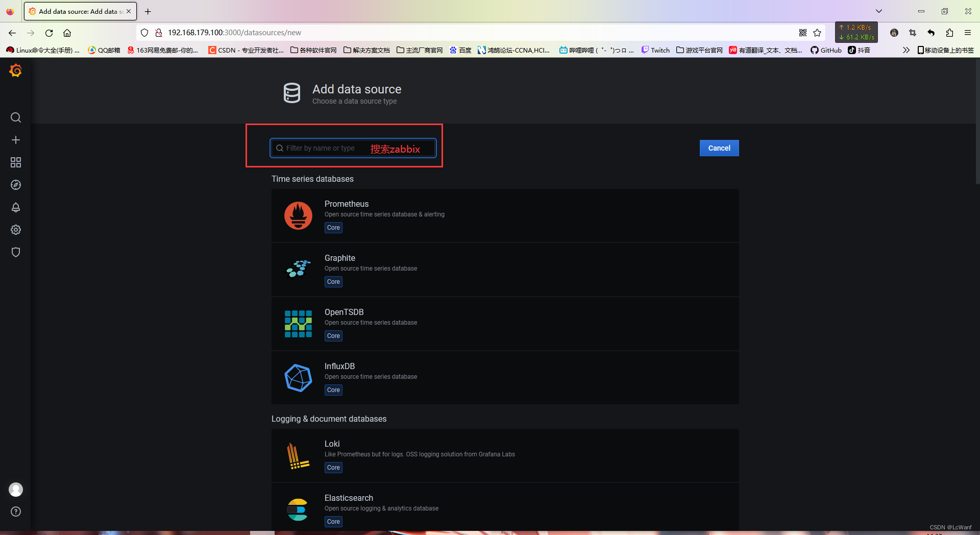Open the 解决方案文档 bookmark folder

(x=366, y=50)
